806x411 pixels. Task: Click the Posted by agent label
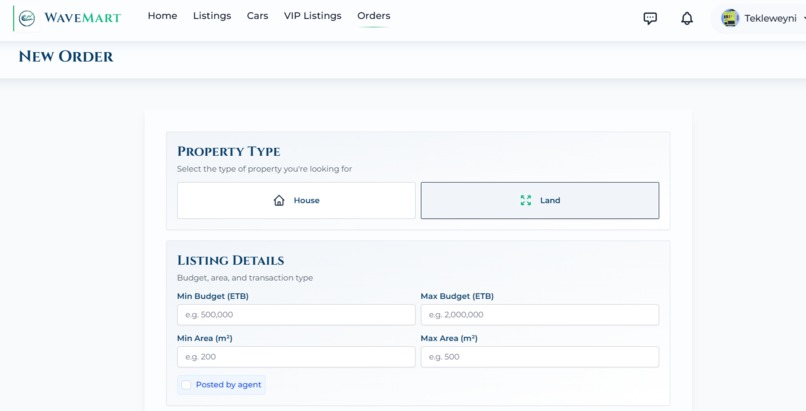pyautogui.click(x=228, y=385)
